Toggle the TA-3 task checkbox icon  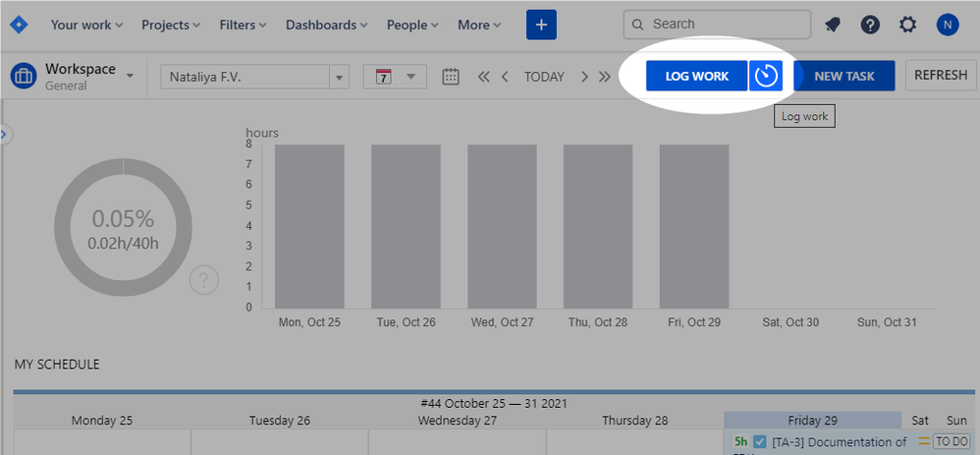coord(760,442)
